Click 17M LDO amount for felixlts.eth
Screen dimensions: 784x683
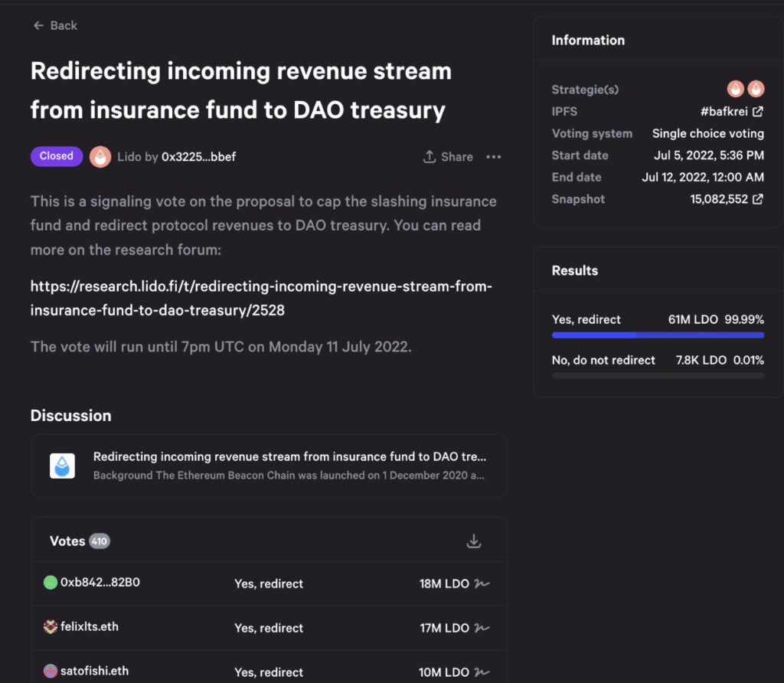point(445,628)
